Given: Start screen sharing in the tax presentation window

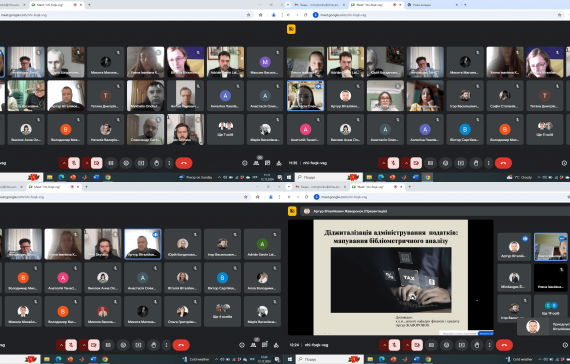Looking at the screenshot, I should 462,345.
